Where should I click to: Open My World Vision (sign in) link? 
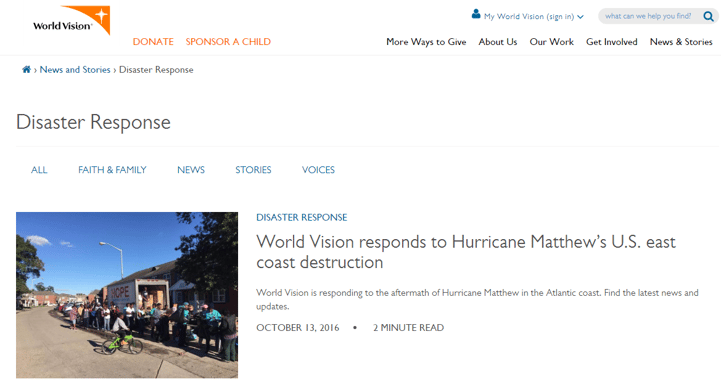coord(529,17)
